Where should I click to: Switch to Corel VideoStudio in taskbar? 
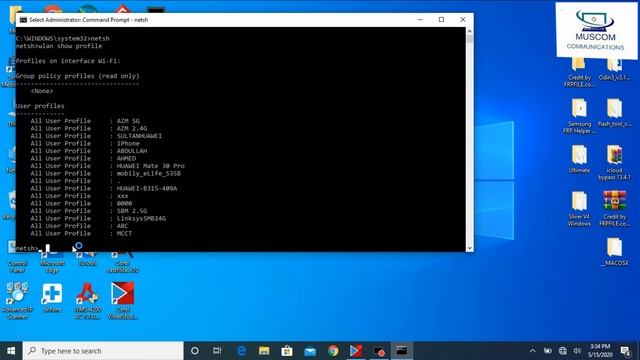356,351
